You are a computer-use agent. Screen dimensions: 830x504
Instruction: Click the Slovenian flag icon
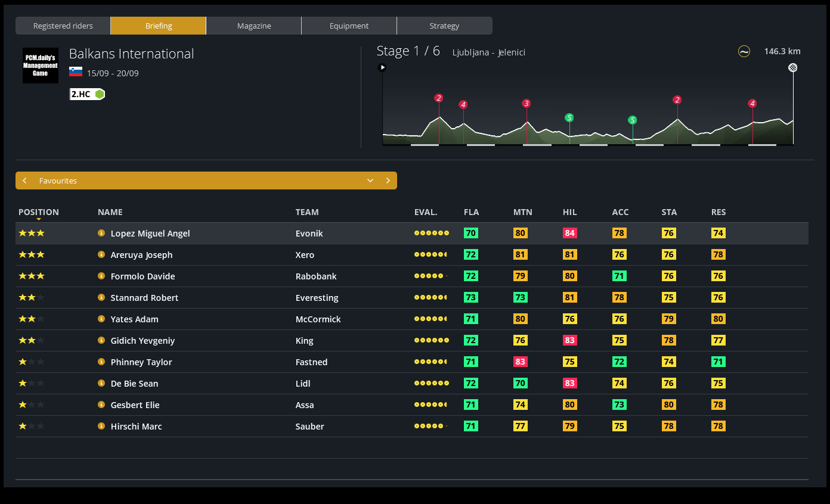point(76,72)
